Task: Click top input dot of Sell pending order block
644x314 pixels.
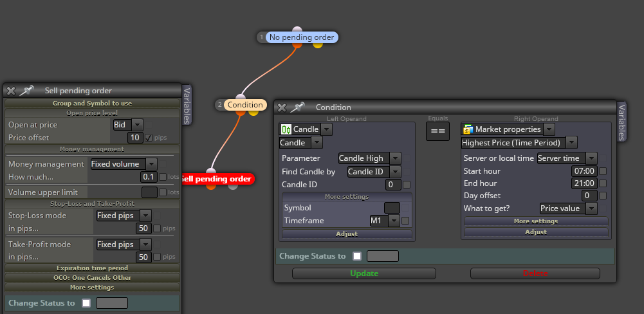Action: [x=210, y=171]
